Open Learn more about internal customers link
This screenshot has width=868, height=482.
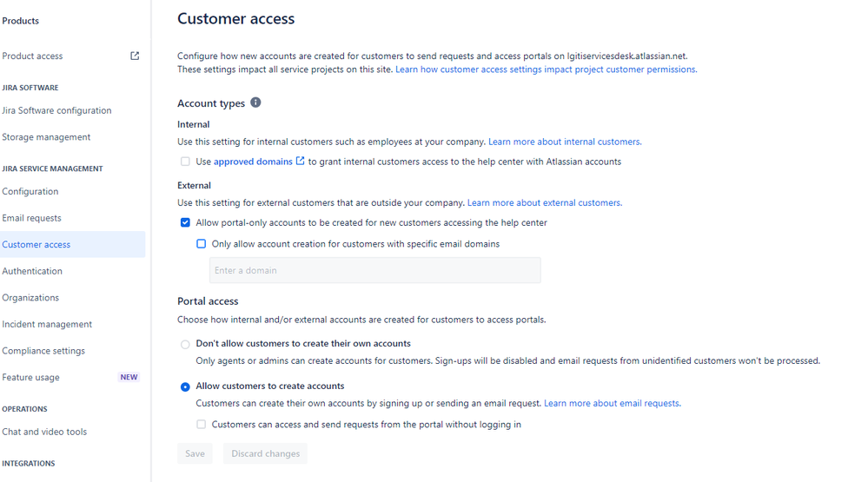coord(565,142)
